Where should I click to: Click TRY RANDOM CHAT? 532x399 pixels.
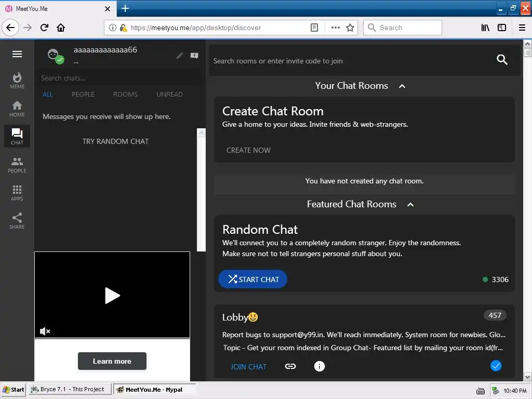[x=115, y=141]
